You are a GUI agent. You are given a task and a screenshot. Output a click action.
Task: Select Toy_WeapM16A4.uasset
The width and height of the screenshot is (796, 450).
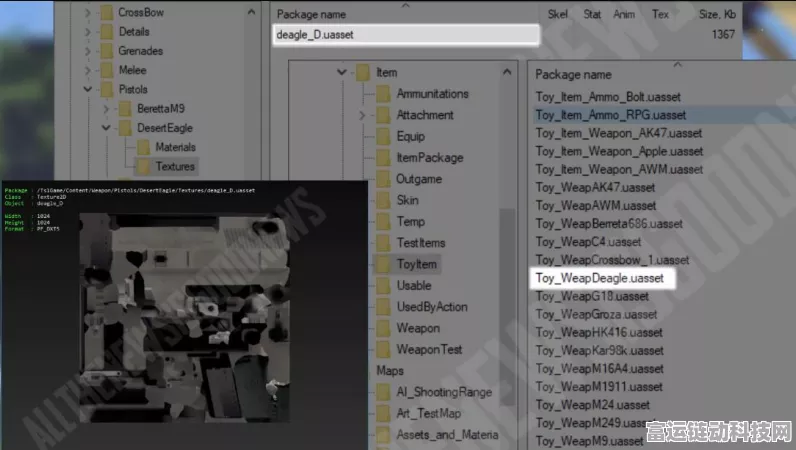599,369
